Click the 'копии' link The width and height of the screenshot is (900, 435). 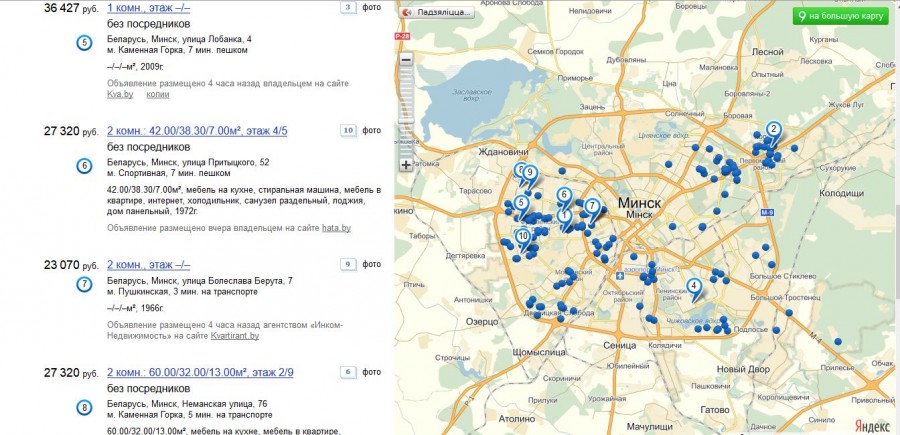[x=158, y=94]
